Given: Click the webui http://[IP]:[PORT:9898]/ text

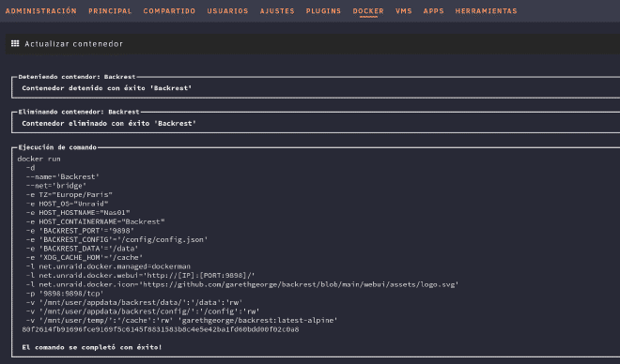Looking at the screenshot, I should (x=201, y=275).
